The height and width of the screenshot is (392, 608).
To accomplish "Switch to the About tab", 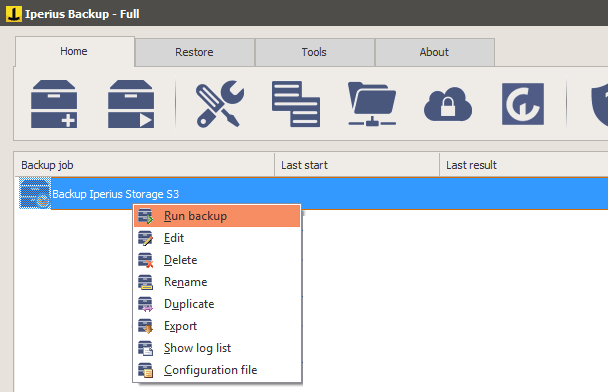I will [434, 52].
